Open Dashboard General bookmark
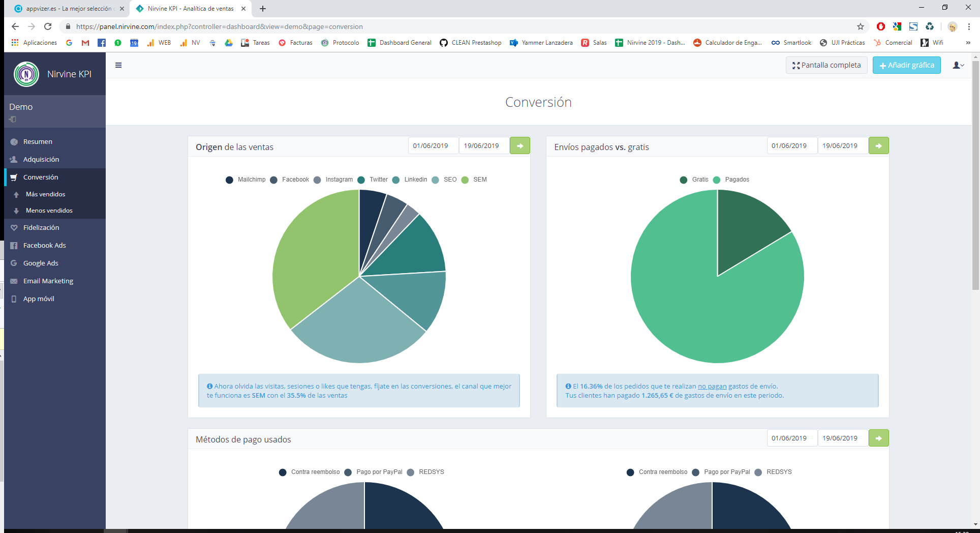 pyautogui.click(x=400, y=43)
